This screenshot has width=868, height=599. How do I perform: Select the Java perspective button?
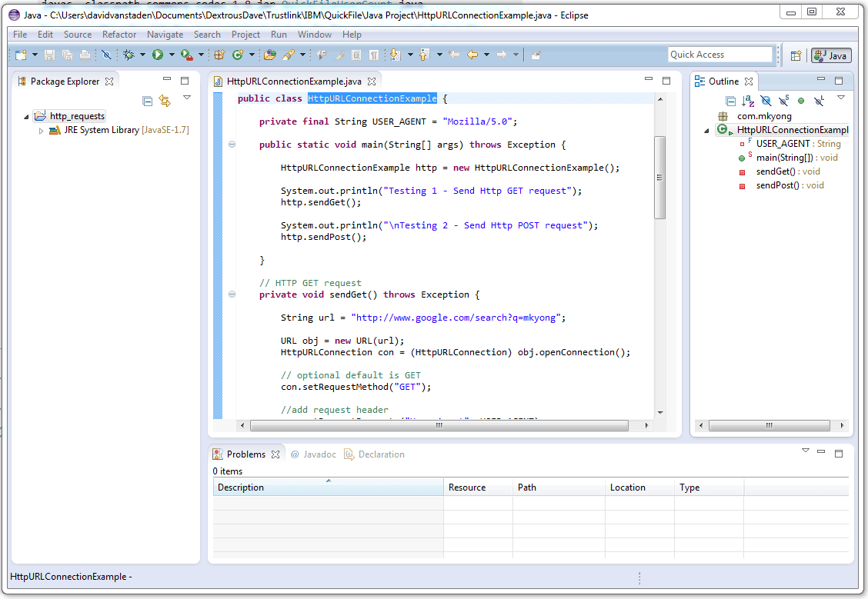pos(831,55)
